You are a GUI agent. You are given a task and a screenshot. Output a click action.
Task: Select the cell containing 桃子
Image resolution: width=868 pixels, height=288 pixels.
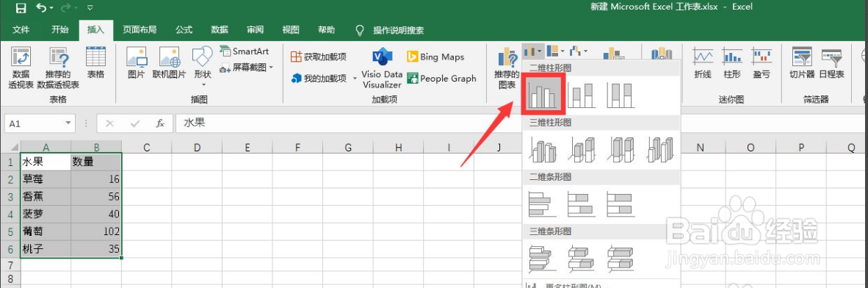tap(46, 248)
